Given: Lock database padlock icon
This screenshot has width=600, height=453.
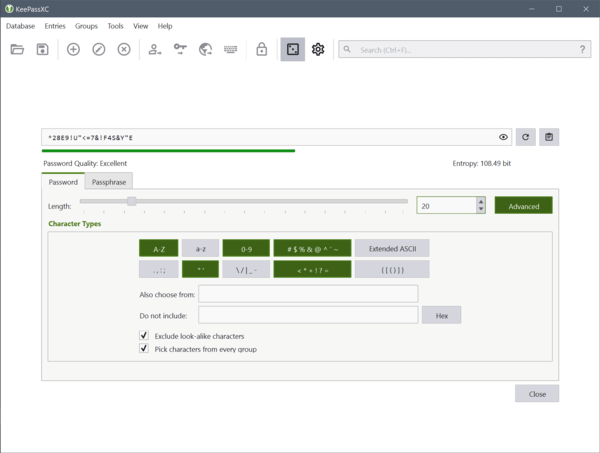Looking at the screenshot, I should (x=262, y=49).
